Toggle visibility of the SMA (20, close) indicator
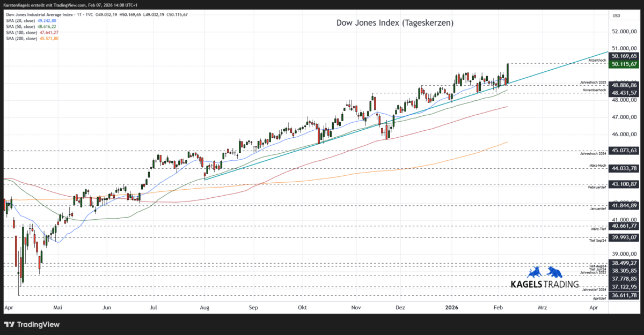This screenshot has width=644, height=335. point(21,20)
